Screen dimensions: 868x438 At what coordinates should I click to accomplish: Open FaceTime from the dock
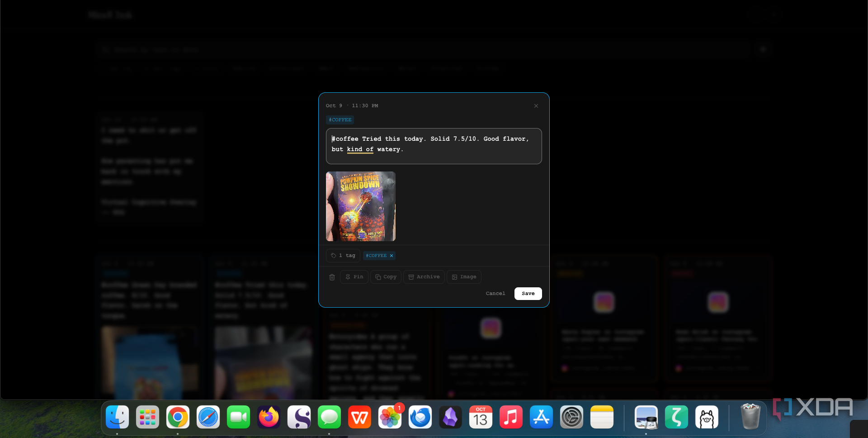(238, 417)
